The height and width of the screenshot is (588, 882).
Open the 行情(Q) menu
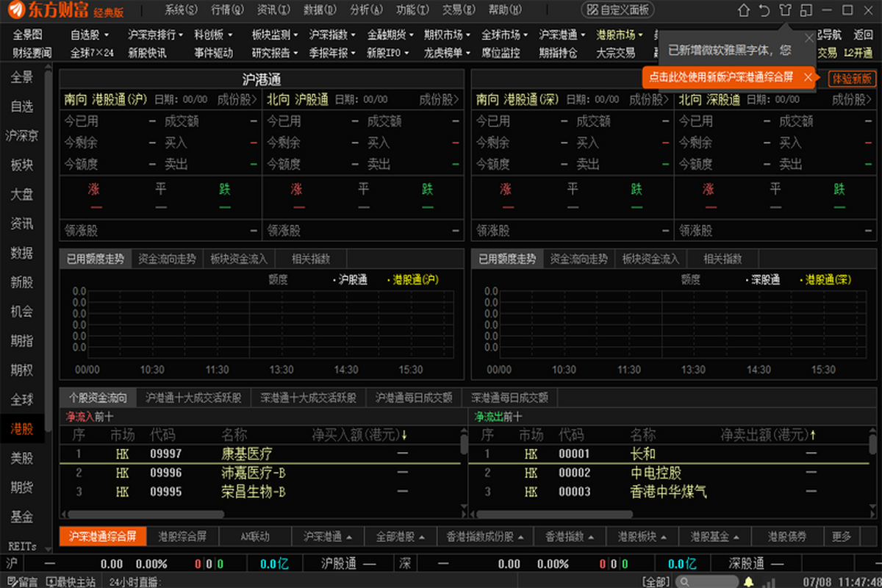point(226,10)
